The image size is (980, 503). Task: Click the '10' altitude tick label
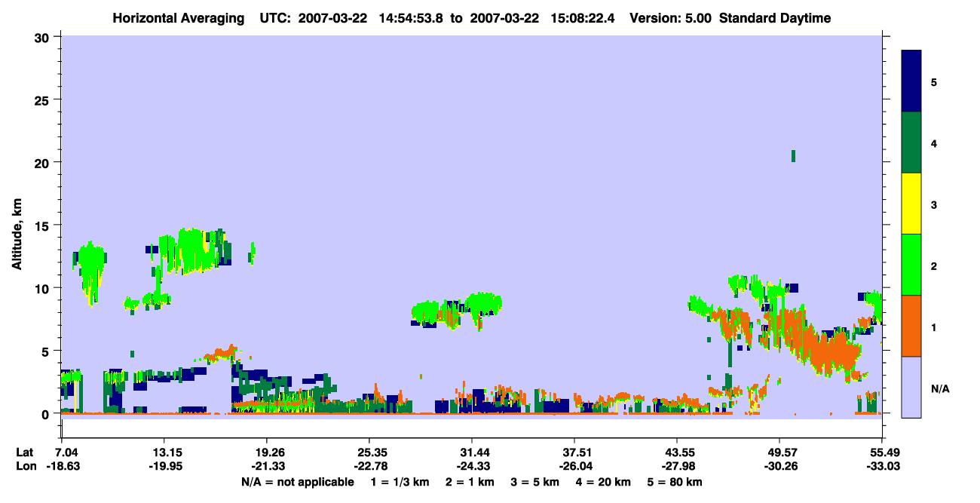click(x=44, y=288)
